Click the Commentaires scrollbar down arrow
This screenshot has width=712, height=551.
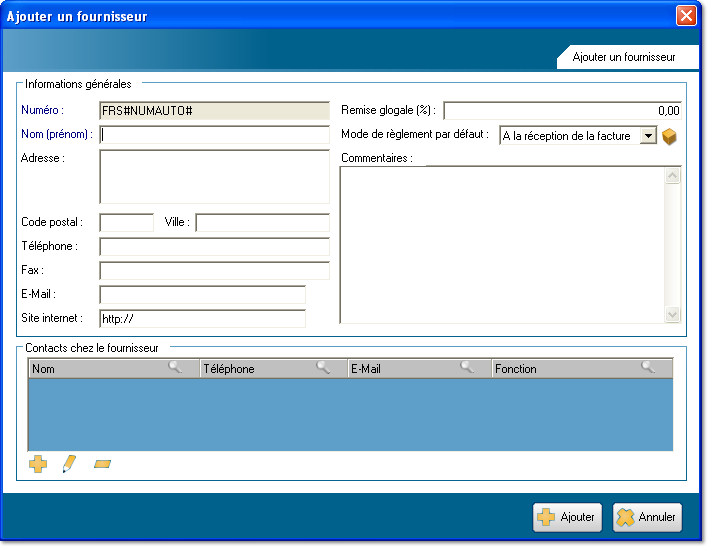672,314
